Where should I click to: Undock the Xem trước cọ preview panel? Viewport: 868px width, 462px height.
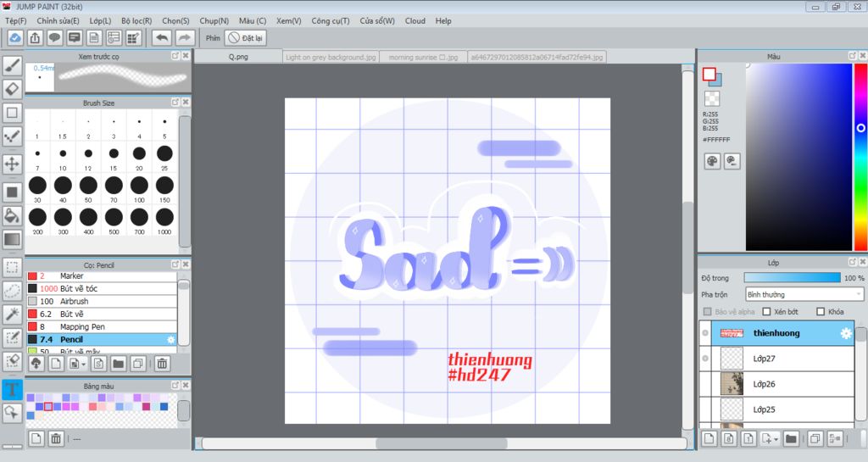click(x=175, y=56)
